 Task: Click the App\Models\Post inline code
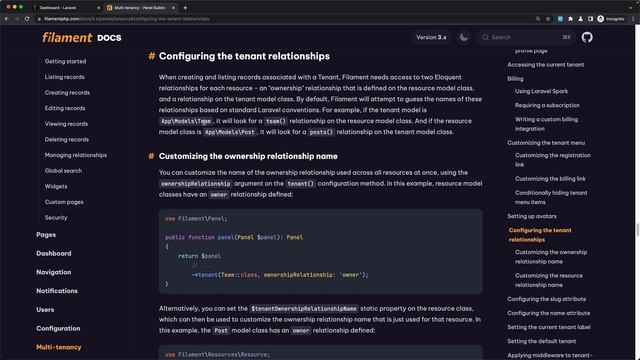click(x=230, y=132)
